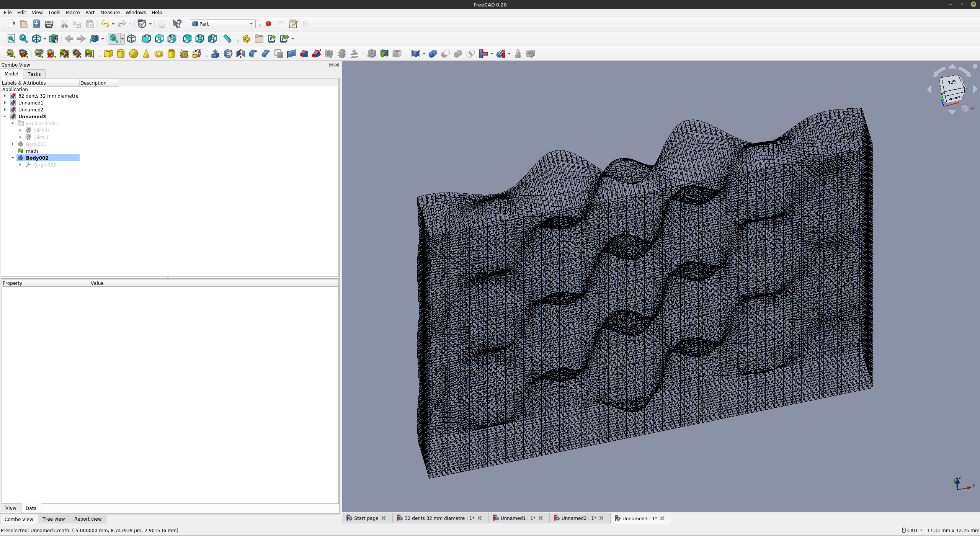Viewport: 980px width, 536px height.
Task: Click the Create part icon
Action: tap(247, 39)
